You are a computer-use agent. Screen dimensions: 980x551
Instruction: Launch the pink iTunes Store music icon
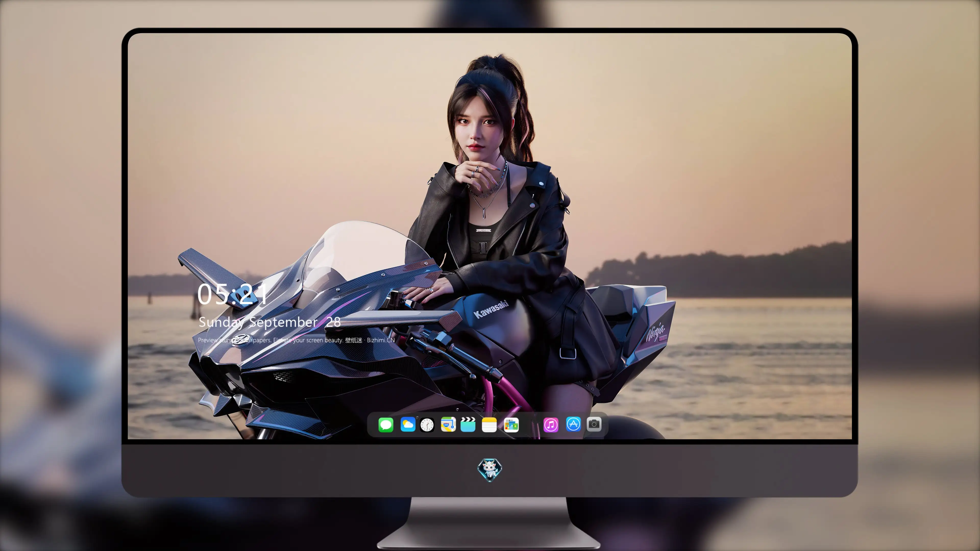click(x=551, y=425)
